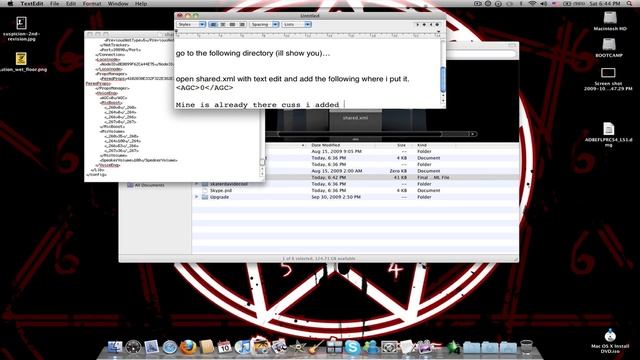This screenshot has height=360, width=640.
Task: Open GarageBand guitar icon in Dock
Action: [316, 347]
